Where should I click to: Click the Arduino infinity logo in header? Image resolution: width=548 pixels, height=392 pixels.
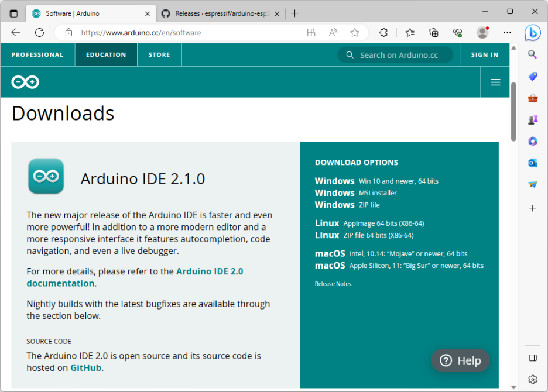(25, 82)
